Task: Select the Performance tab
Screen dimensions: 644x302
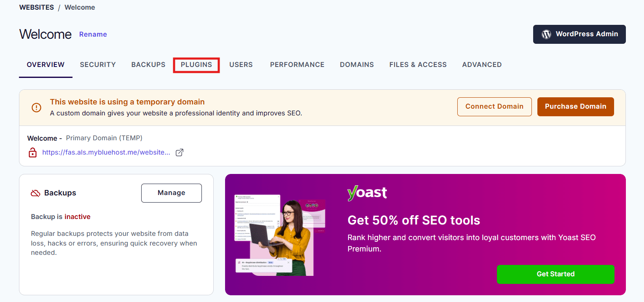Action: pyautogui.click(x=297, y=64)
